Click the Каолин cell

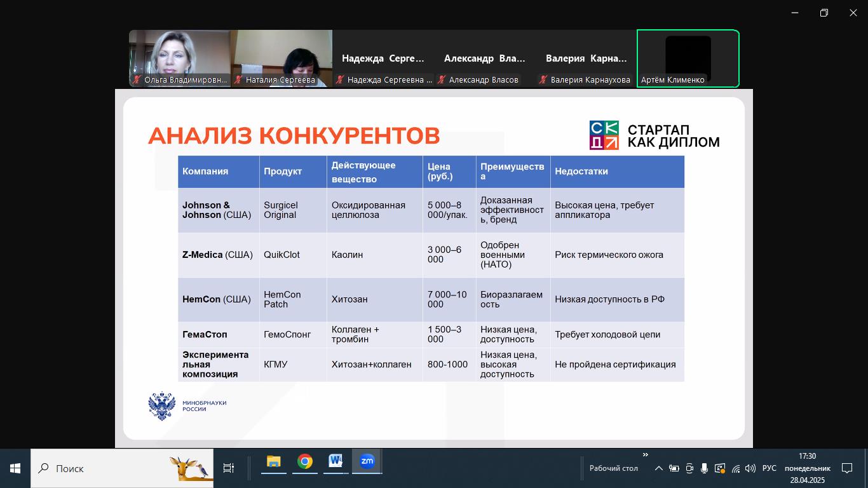(375, 255)
